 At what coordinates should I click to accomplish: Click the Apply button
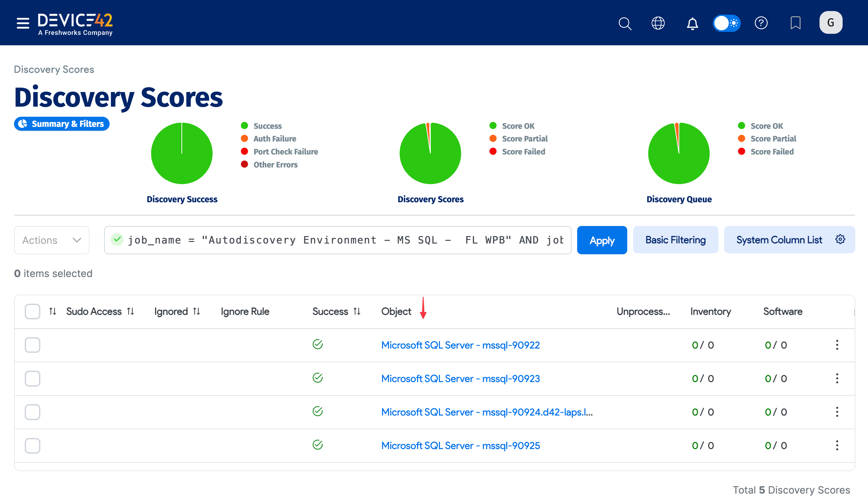[x=602, y=240]
